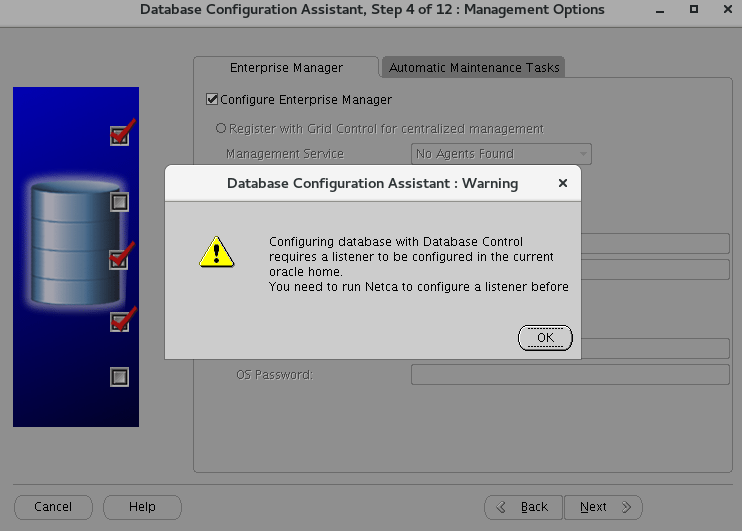Click the Cancel button
Viewport: 742px width, 531px height.
53,507
